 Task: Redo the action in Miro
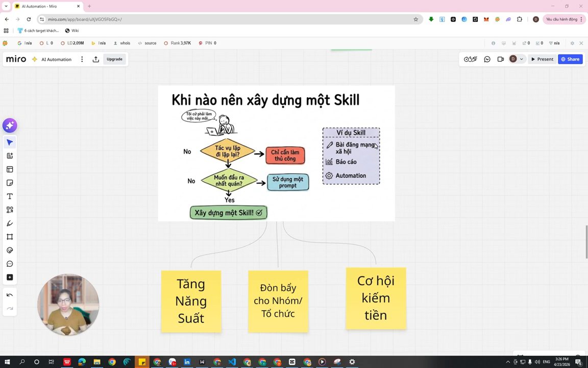[x=10, y=309]
